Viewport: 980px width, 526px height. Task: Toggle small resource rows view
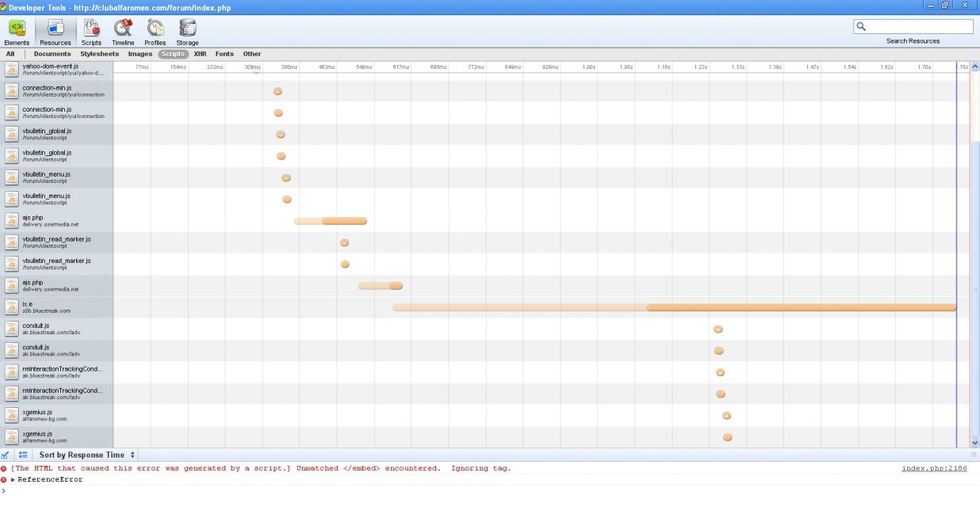click(23, 455)
